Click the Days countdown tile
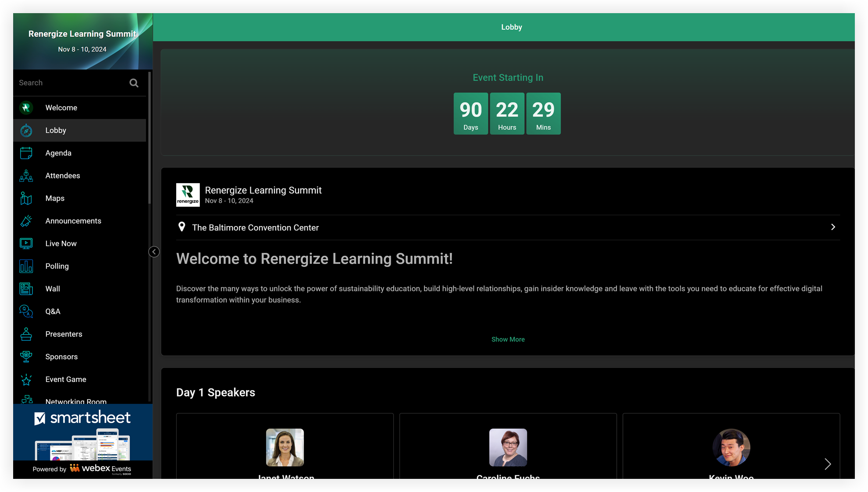The height and width of the screenshot is (492, 868). pyautogui.click(x=471, y=113)
